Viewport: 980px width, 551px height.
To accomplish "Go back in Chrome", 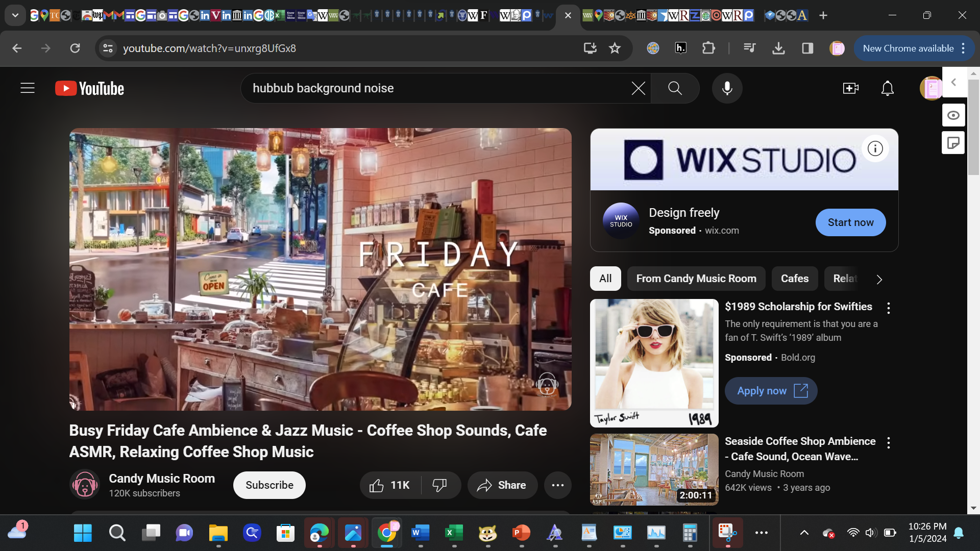I will click(x=17, y=48).
